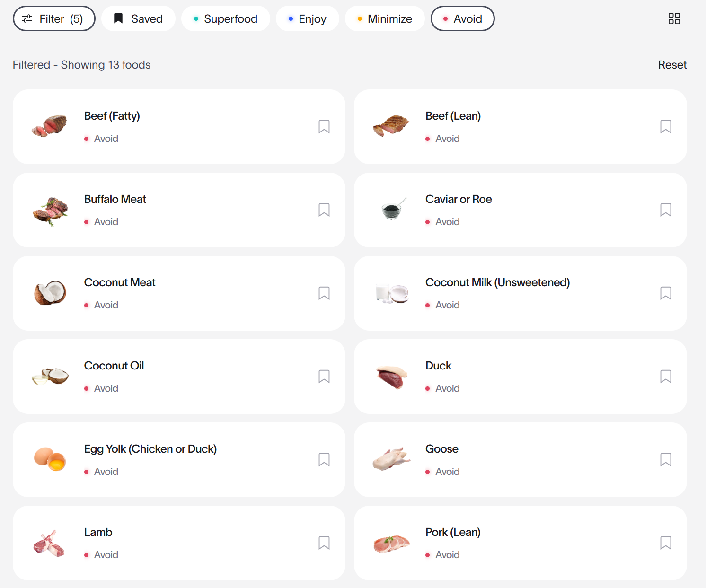This screenshot has height=588, width=706.
Task: Save Beef (Lean) with its bookmark icon
Action: click(666, 127)
